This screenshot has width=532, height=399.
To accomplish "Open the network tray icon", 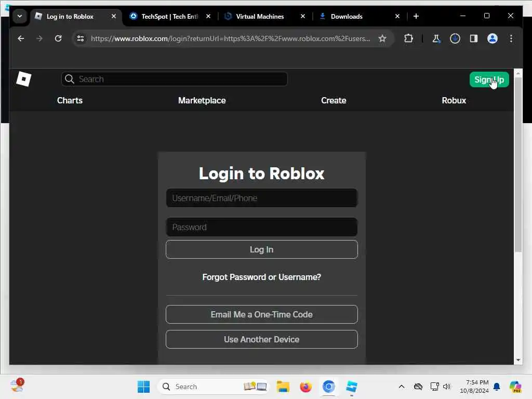I will point(435,387).
